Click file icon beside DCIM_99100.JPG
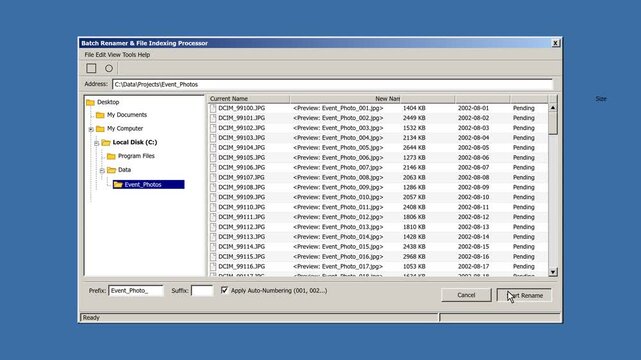The height and width of the screenshot is (360, 641). coord(213,108)
